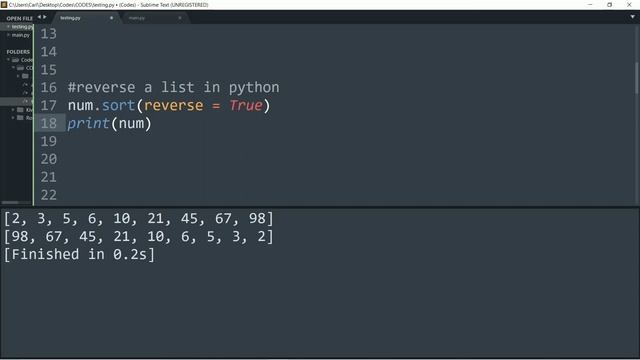Viewport: 640px width, 360px height.
Task: Click 'print' on line 18
Action: 89,124
